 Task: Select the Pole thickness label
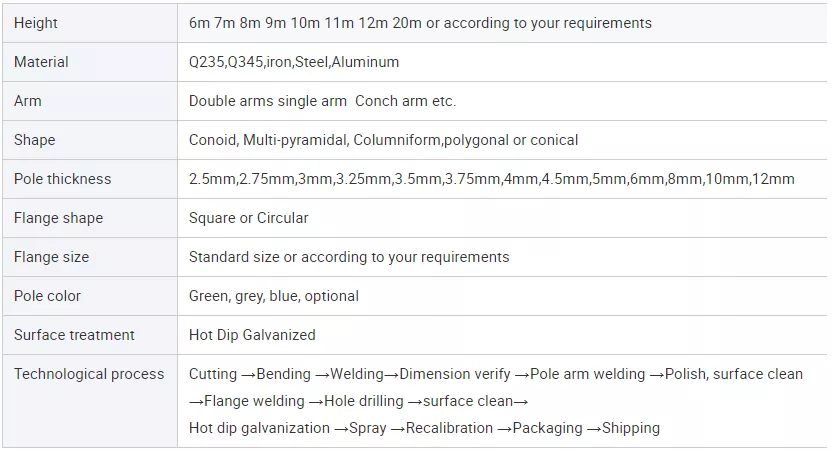(x=63, y=179)
